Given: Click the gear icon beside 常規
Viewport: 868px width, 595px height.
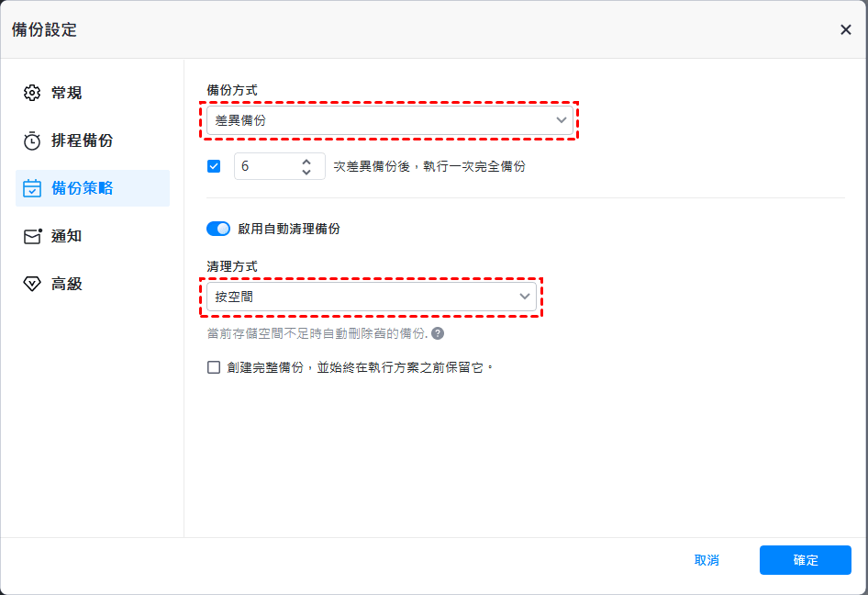Looking at the screenshot, I should tap(32, 93).
